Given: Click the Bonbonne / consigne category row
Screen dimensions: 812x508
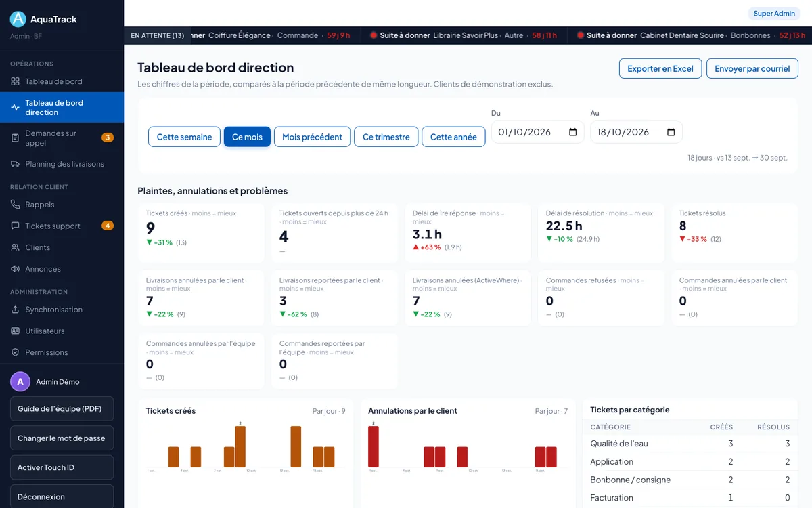Looking at the screenshot, I should [x=690, y=480].
